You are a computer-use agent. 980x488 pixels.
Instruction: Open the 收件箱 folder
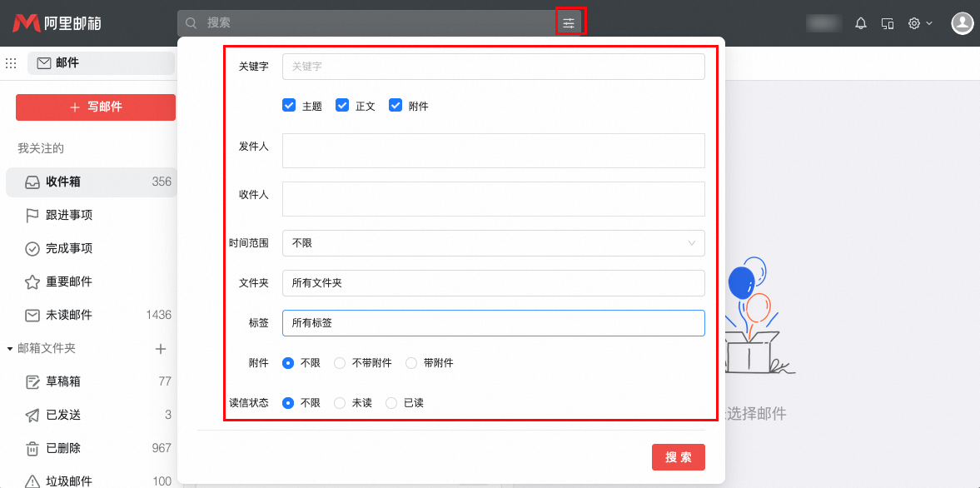coord(63,182)
